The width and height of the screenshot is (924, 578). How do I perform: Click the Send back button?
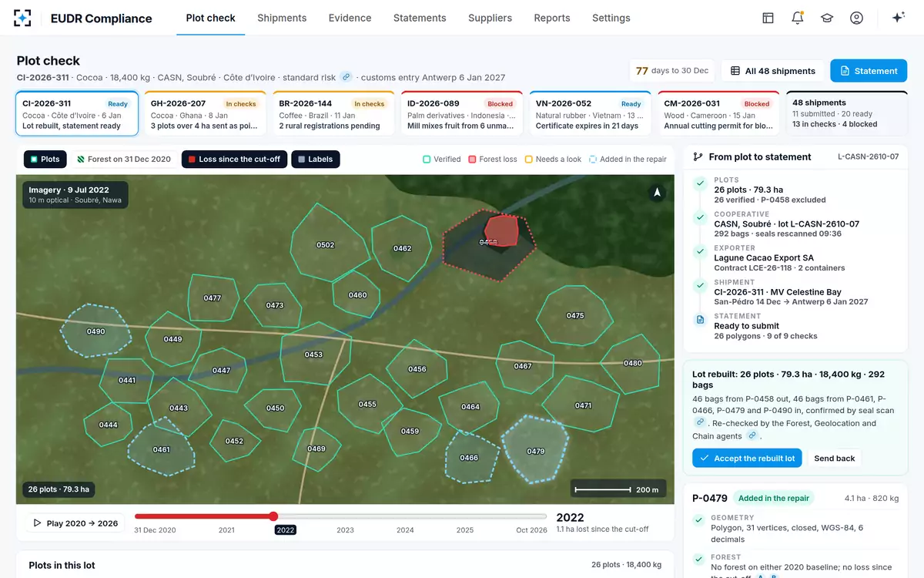click(835, 458)
